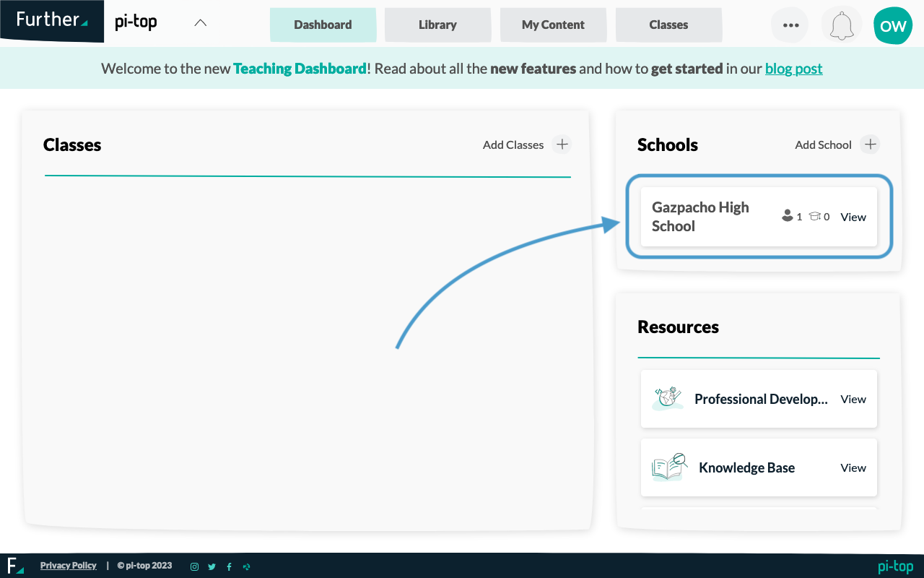
Task: View the Professional Development resource
Action: click(853, 399)
